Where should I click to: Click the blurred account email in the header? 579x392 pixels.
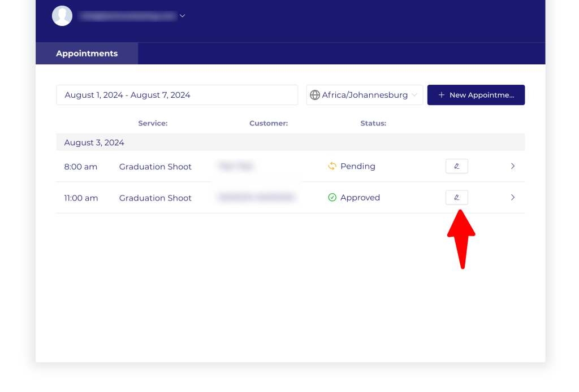point(128,16)
